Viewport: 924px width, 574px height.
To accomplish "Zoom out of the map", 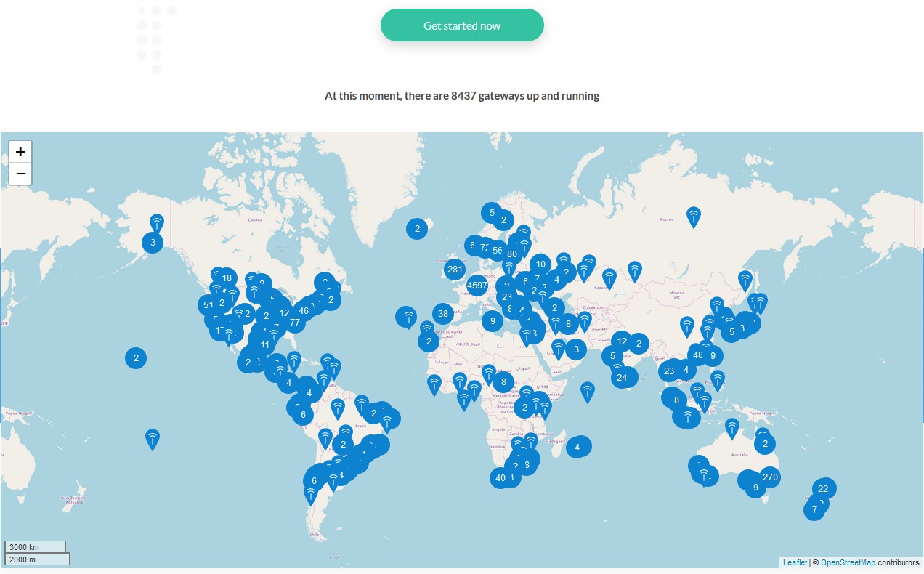I will (20, 174).
